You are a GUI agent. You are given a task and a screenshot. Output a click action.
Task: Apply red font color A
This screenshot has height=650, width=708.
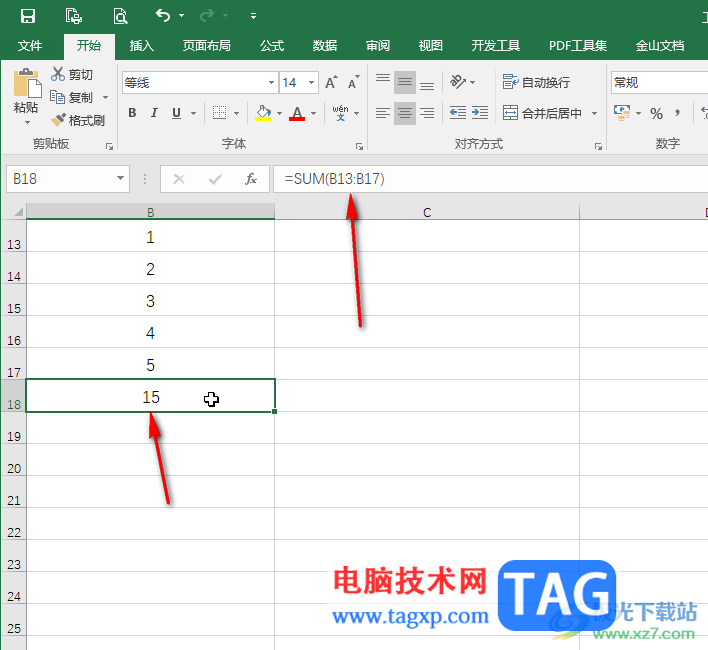tap(297, 113)
